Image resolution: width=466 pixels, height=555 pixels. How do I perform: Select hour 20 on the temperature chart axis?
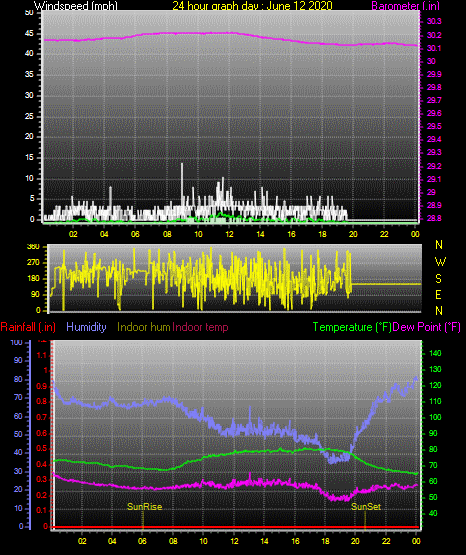[x=355, y=541]
